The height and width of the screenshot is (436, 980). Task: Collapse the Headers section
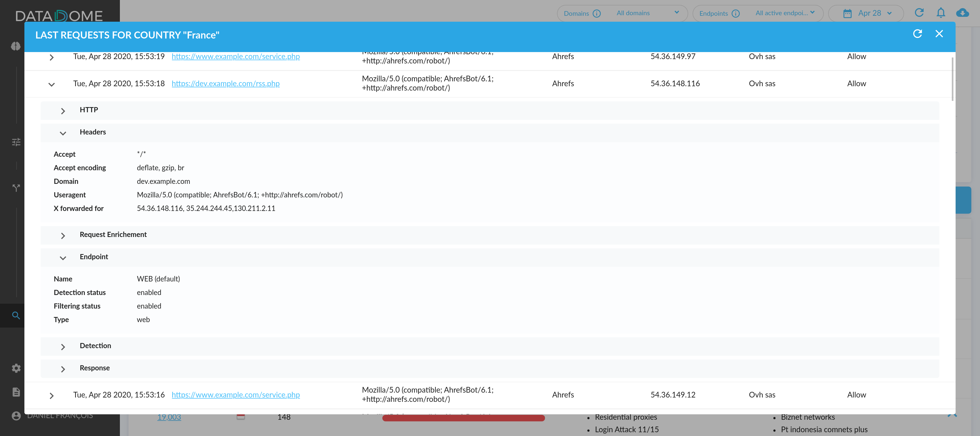coord(63,133)
